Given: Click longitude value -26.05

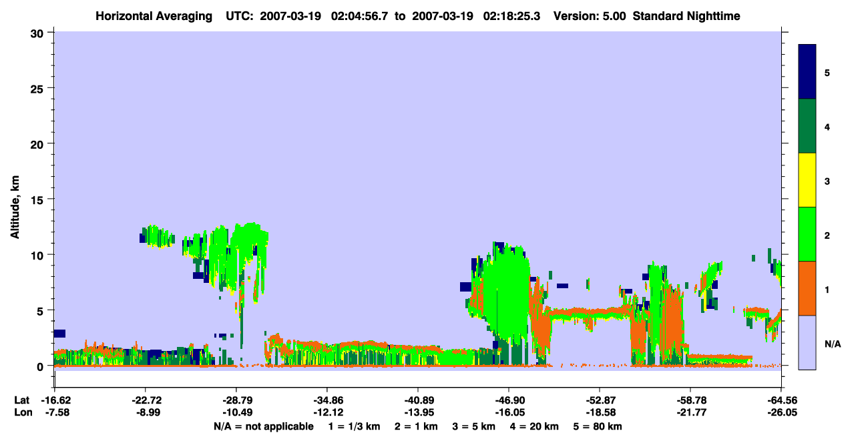Looking at the screenshot, I should (781, 412).
